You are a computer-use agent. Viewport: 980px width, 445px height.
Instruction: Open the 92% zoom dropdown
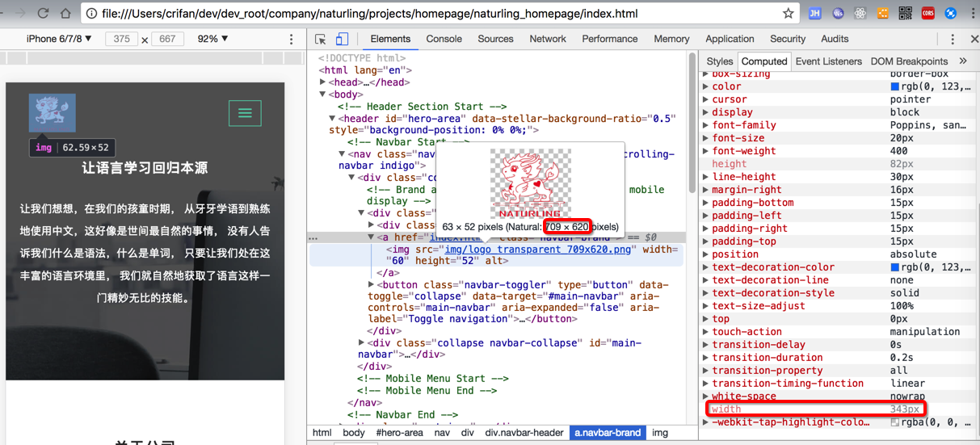213,39
